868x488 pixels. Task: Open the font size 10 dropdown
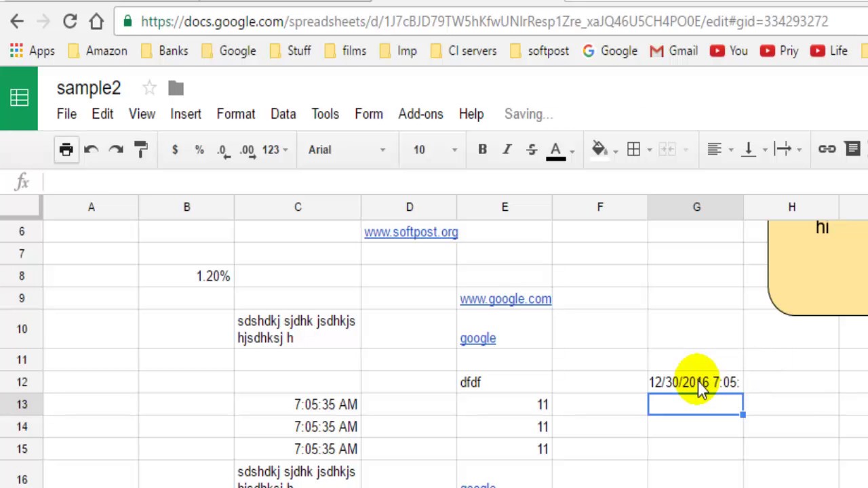(435, 149)
